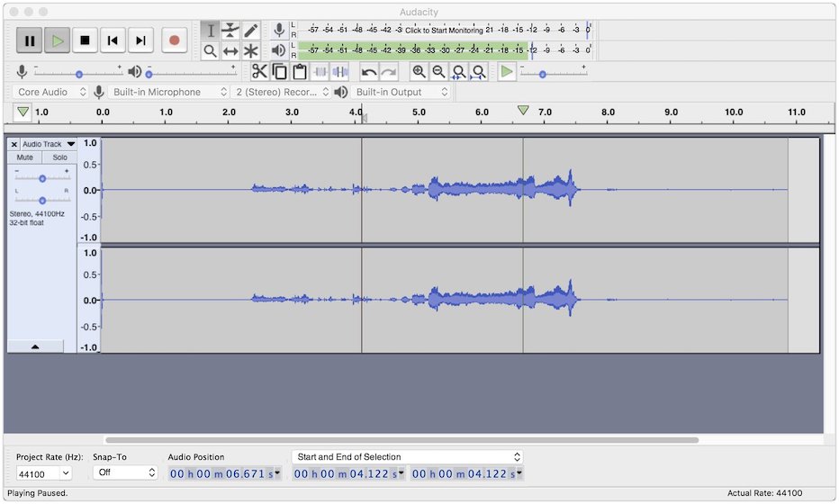Image resolution: width=839 pixels, height=504 pixels.
Task: Skip to Start of track
Action: click(112, 40)
